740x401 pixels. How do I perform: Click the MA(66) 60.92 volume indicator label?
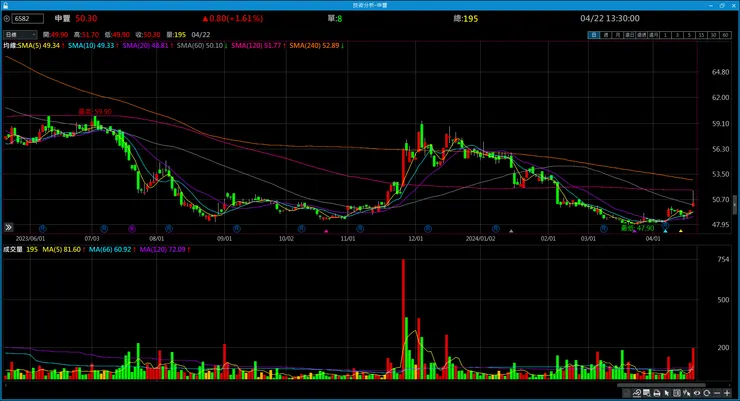pos(112,249)
